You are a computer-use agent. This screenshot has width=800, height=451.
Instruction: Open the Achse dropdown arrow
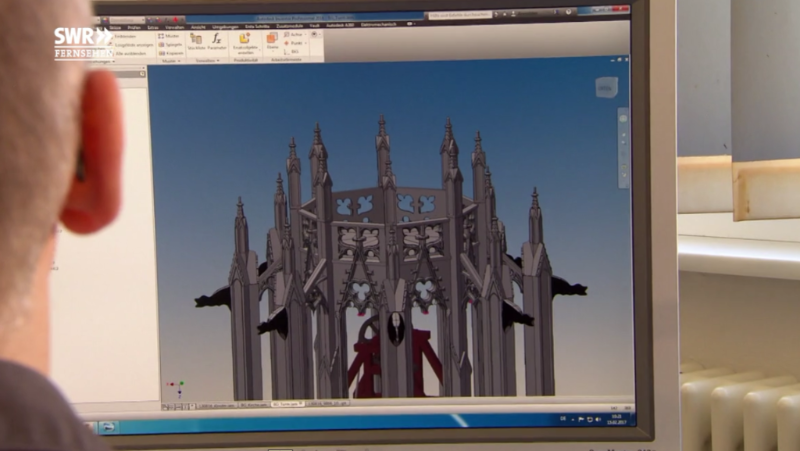[x=306, y=35]
